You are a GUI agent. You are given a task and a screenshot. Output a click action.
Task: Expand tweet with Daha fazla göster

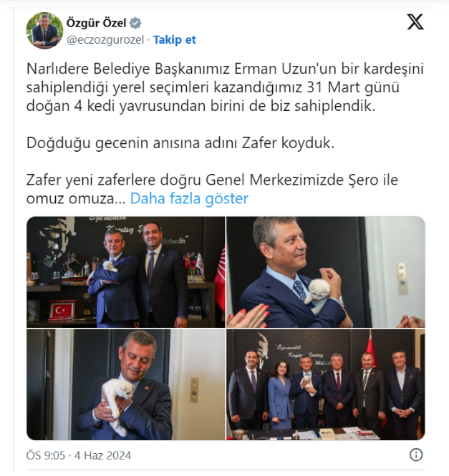(x=189, y=198)
